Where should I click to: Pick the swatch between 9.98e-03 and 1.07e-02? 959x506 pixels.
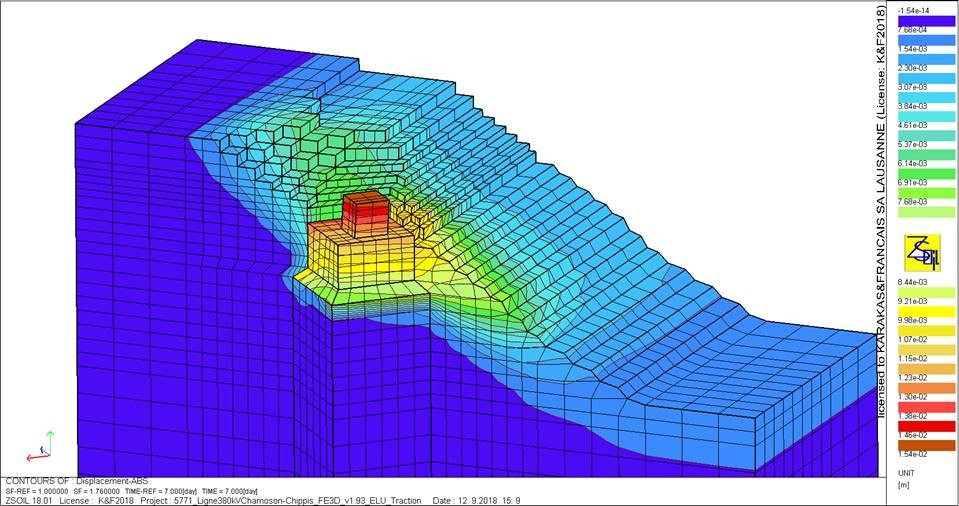tap(926, 330)
